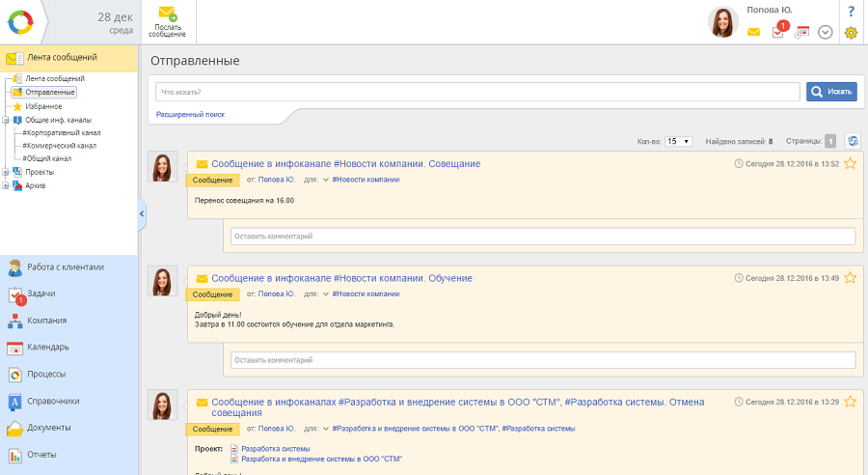Screen dimensions: 868x475
Task: Click envelope icon of Совещание message
Action: [x=203, y=164]
